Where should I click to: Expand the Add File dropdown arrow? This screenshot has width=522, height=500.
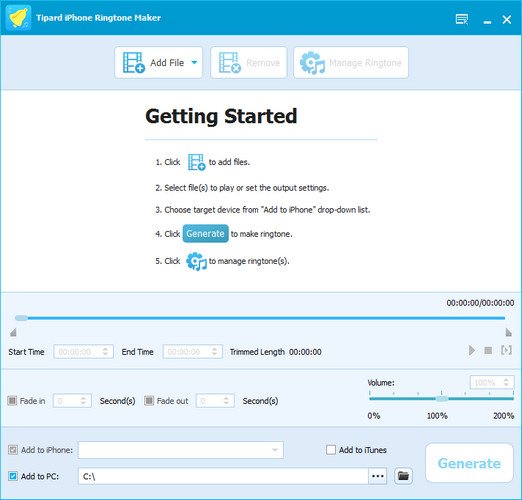click(x=194, y=62)
